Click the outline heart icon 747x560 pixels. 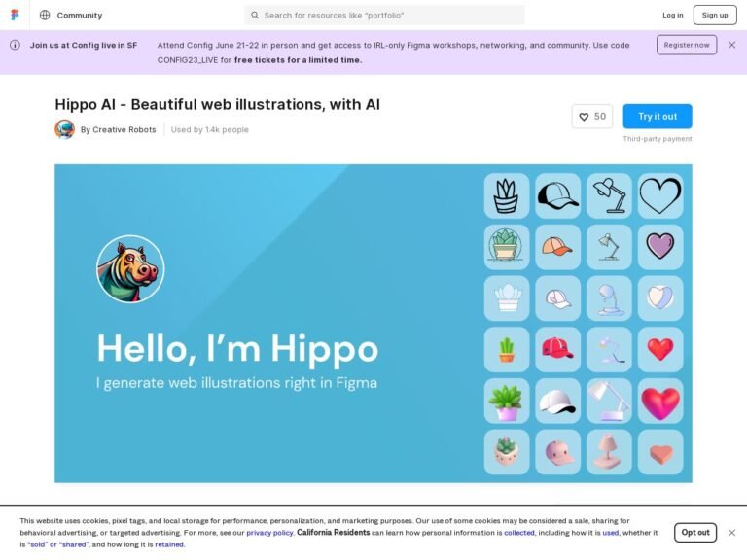point(660,195)
